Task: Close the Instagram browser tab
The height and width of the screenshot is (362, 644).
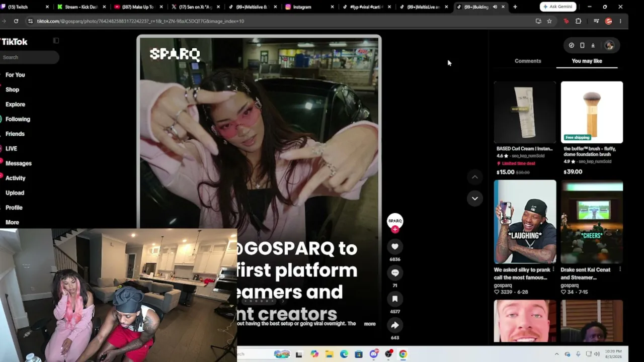Action: coord(333,7)
